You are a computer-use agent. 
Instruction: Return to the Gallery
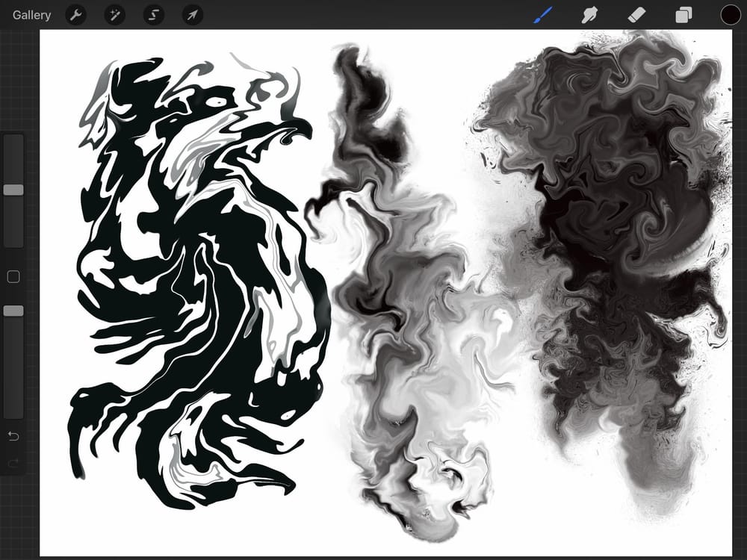(31, 15)
